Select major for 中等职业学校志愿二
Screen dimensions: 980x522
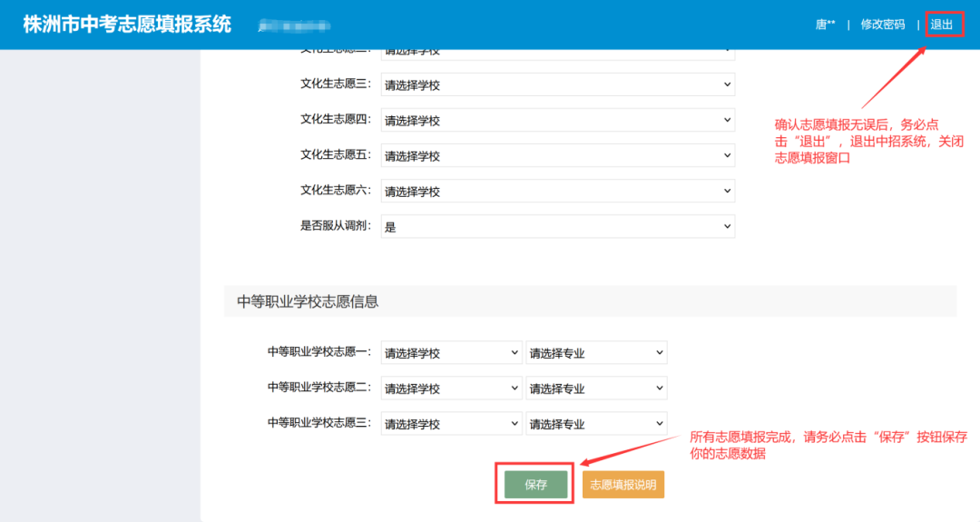596,389
